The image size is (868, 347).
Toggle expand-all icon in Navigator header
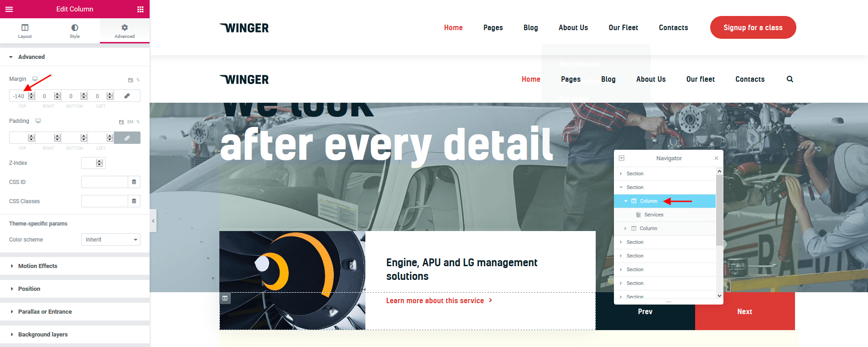click(x=621, y=158)
